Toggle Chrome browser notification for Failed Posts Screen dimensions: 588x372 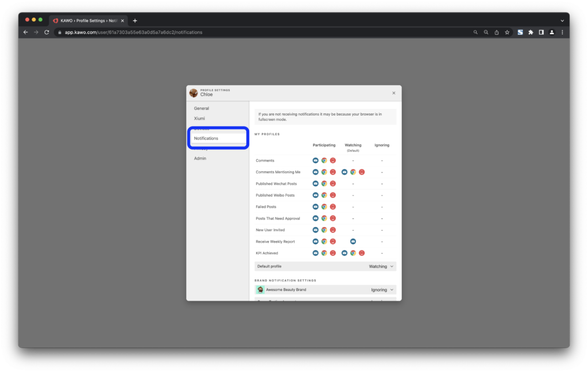pyautogui.click(x=324, y=206)
